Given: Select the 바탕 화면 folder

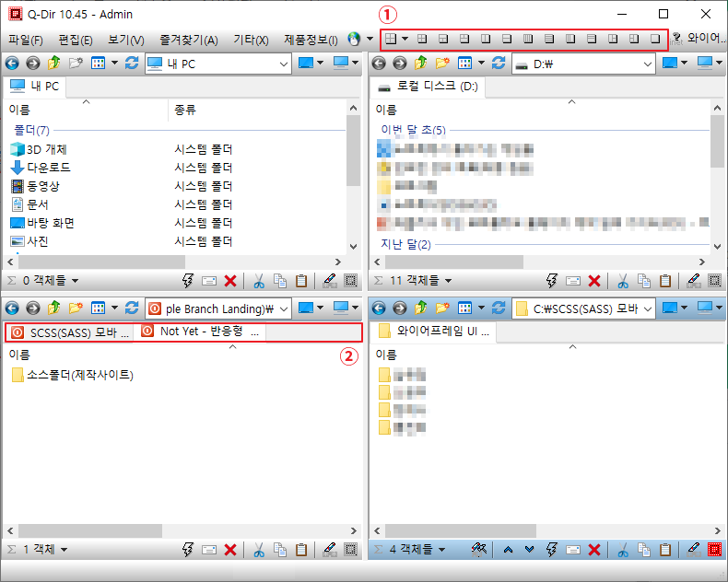Looking at the screenshot, I should coord(42,223).
